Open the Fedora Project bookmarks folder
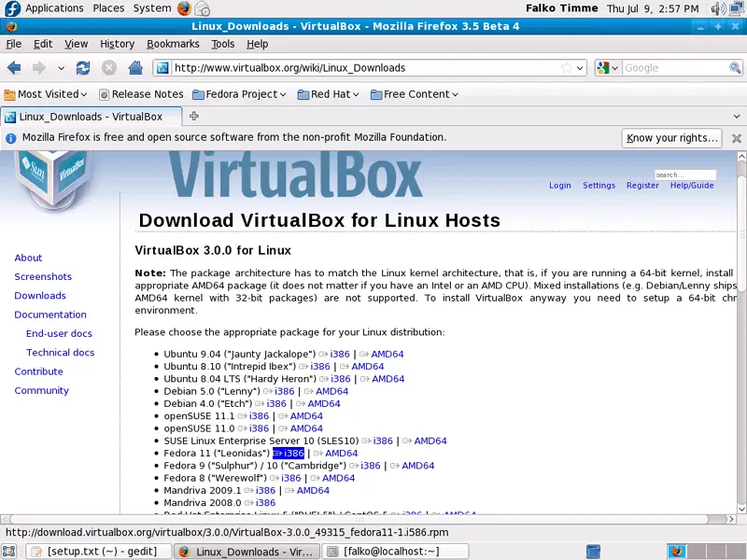This screenshot has width=747, height=560. [239, 94]
